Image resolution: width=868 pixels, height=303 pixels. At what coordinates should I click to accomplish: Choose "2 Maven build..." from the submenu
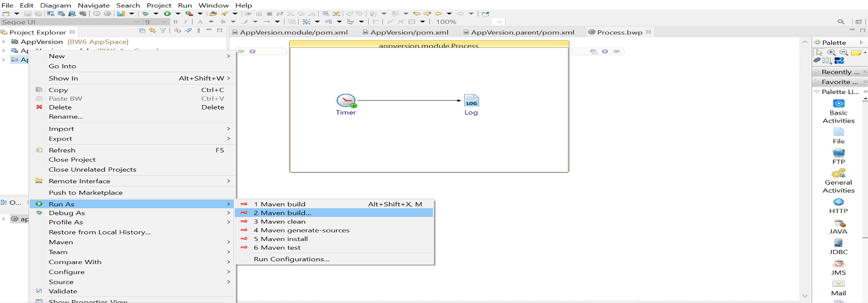pos(282,213)
